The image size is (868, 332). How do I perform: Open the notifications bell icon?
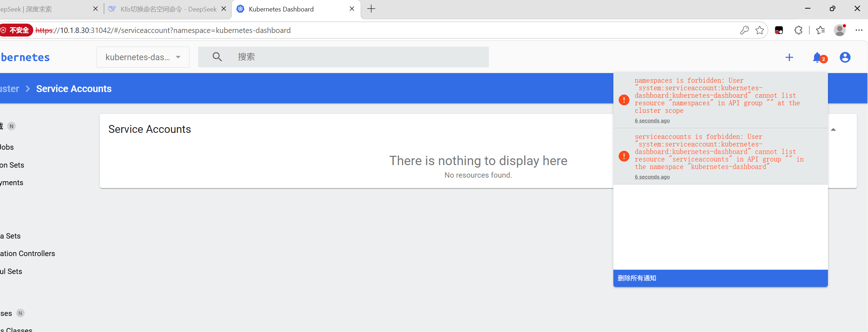click(x=818, y=57)
